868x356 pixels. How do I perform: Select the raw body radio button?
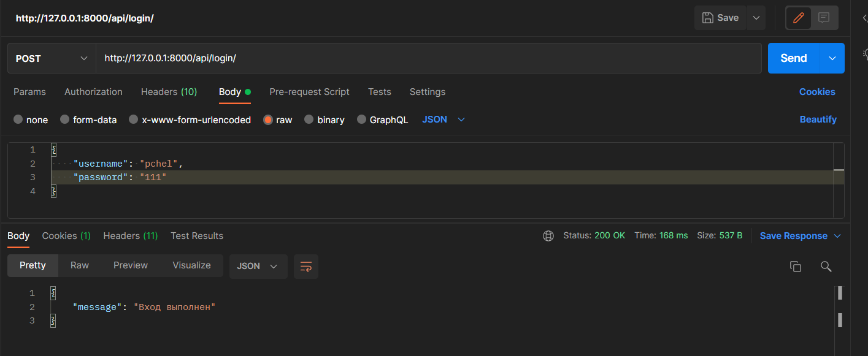point(269,119)
